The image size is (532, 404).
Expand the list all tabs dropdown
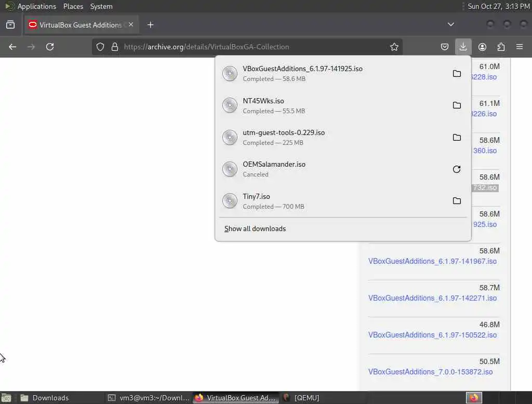click(450, 24)
